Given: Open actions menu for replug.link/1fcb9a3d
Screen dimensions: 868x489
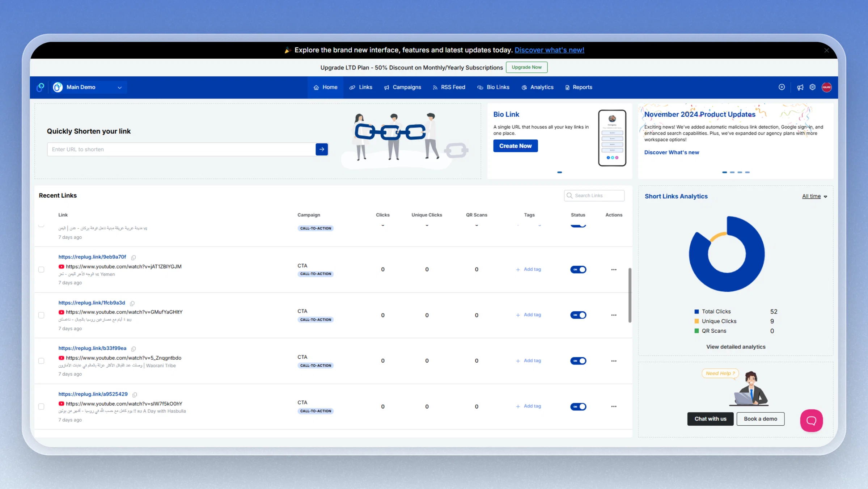Looking at the screenshot, I should [614, 315].
